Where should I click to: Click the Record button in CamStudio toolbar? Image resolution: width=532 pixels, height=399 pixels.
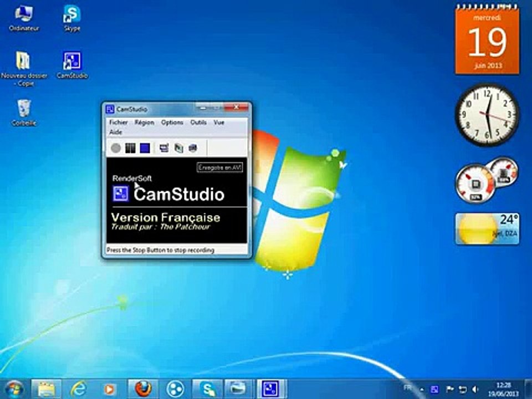pyautogui.click(x=116, y=148)
